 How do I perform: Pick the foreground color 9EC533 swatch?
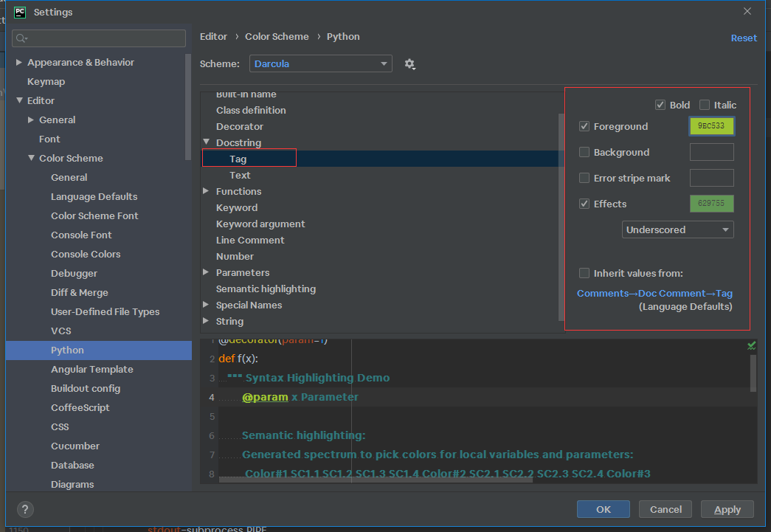[711, 126]
